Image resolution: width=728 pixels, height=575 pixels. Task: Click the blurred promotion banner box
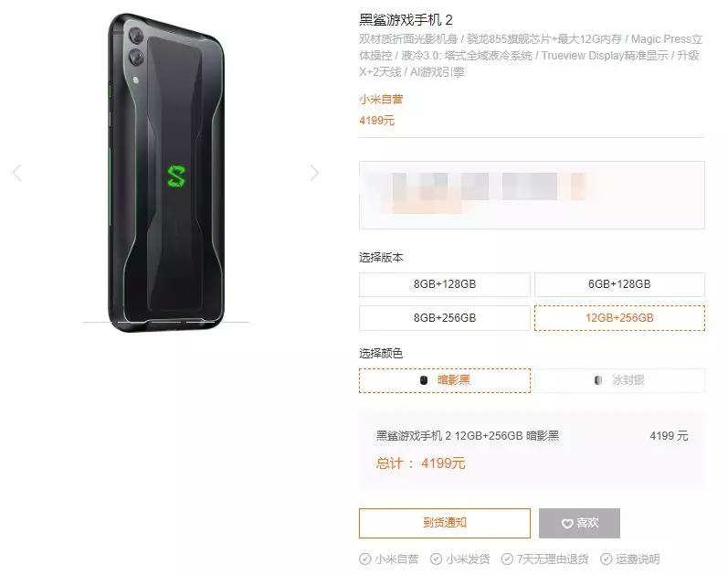(x=532, y=196)
